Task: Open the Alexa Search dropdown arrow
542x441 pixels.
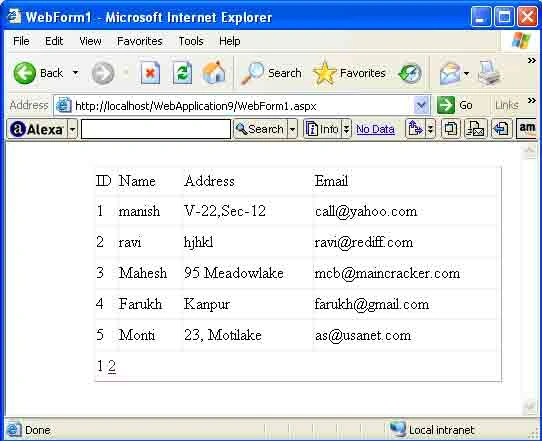Action: point(292,129)
